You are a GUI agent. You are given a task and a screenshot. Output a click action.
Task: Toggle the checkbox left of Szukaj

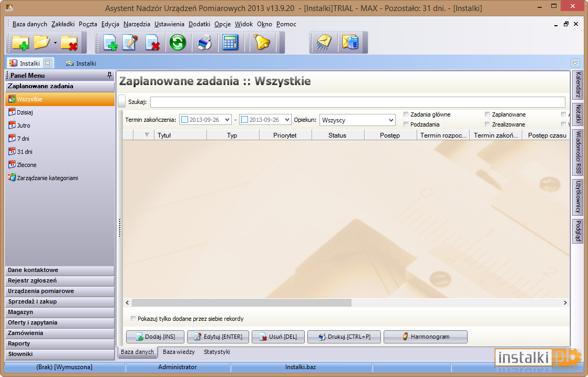(122, 101)
